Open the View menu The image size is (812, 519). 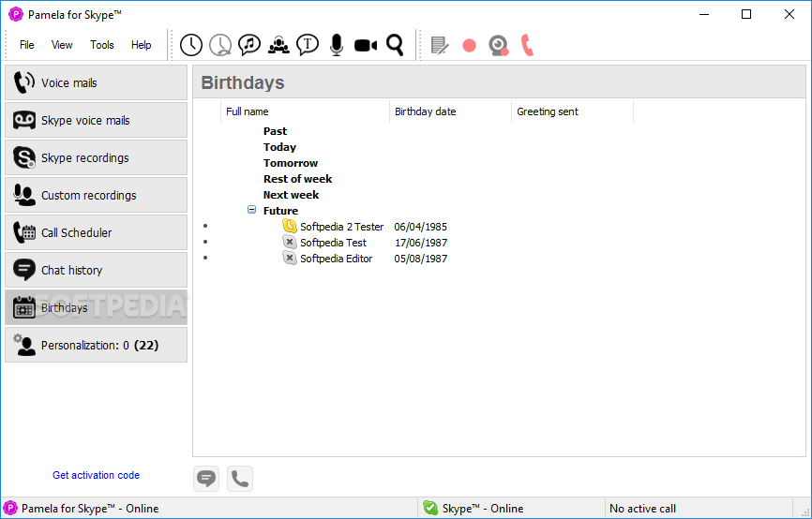(62, 45)
